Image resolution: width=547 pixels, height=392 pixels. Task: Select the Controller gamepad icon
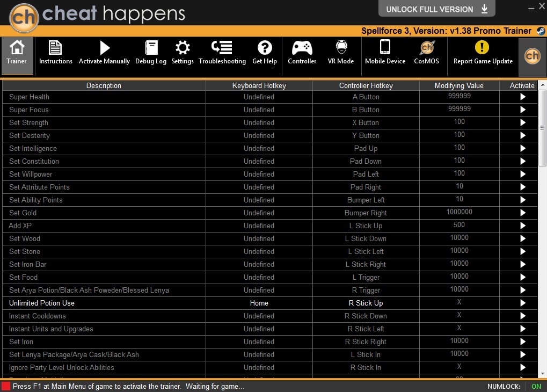302,48
